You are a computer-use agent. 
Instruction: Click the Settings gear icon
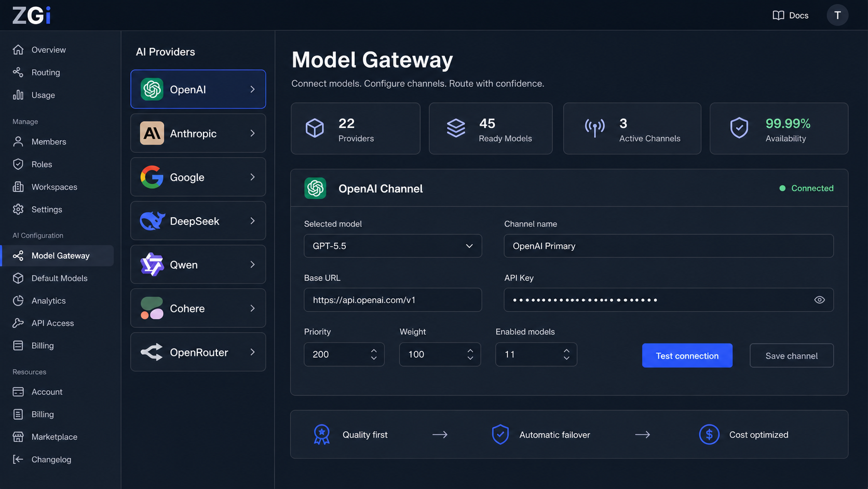tap(18, 209)
